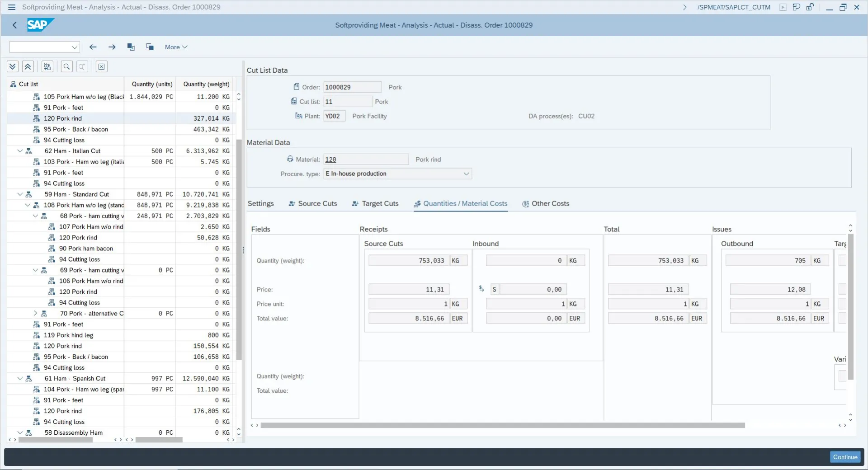This screenshot has width=868, height=470.
Task: Collapse the 62 Ham - Italian Cut node
Action: pos(20,151)
